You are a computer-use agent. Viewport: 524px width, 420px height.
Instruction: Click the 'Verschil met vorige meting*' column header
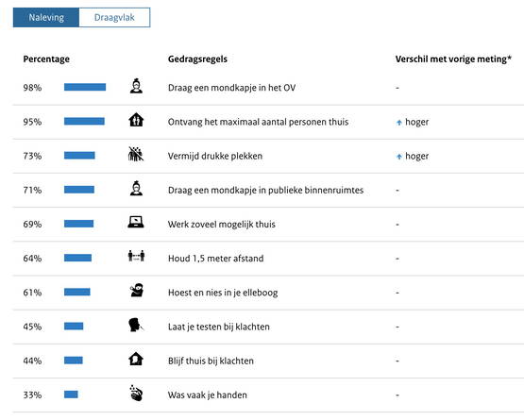coord(453,59)
